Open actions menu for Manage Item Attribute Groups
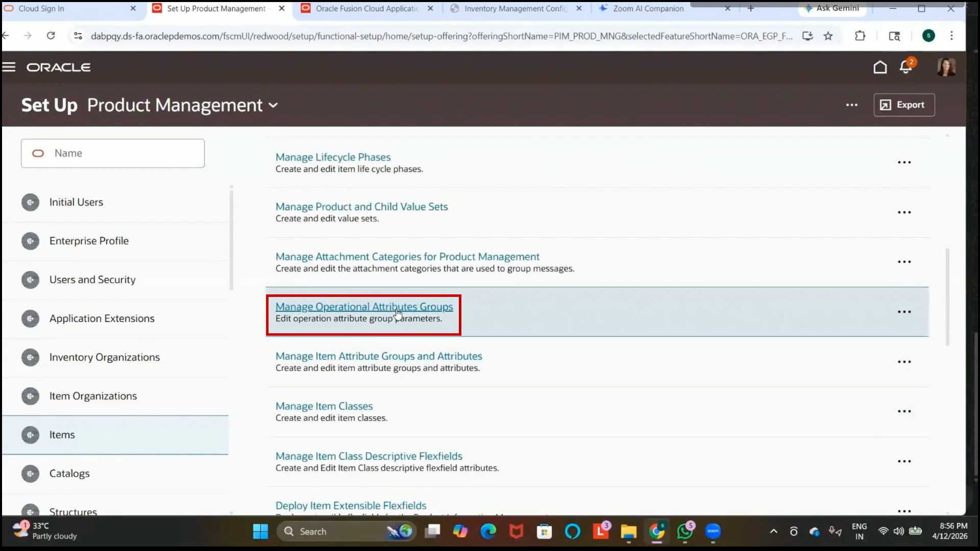Image resolution: width=980 pixels, height=551 pixels. point(904,362)
